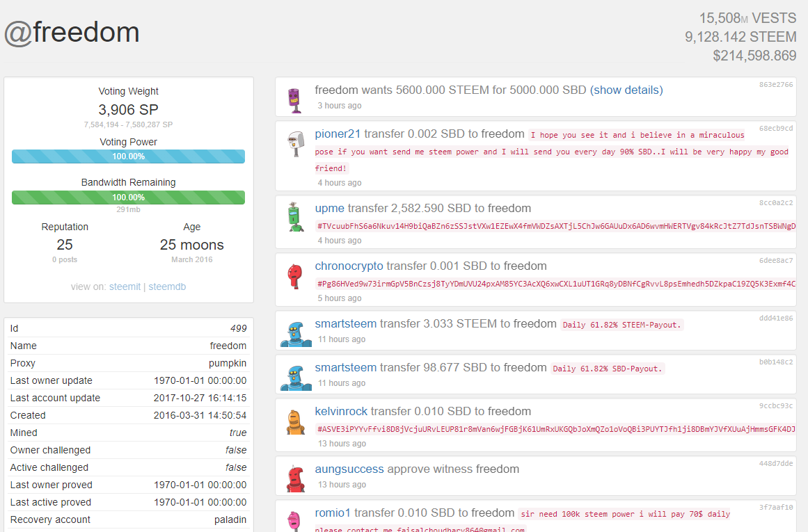Open the show details link

pyautogui.click(x=626, y=90)
